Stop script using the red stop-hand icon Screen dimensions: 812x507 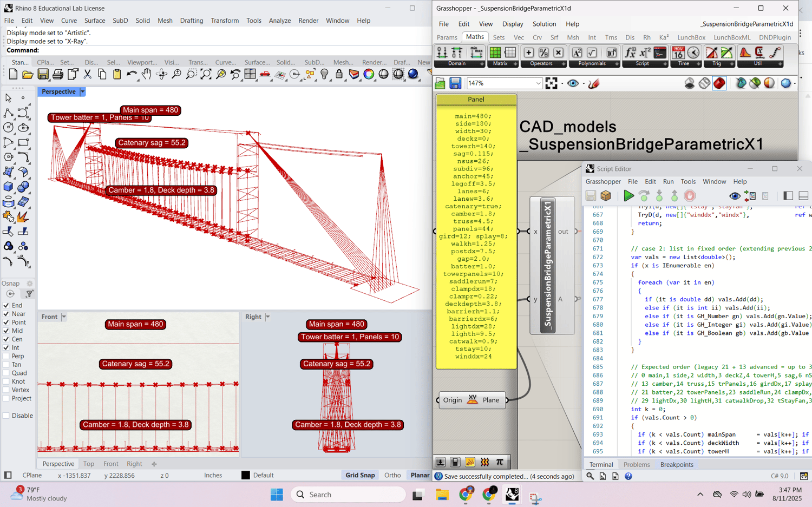(x=690, y=196)
